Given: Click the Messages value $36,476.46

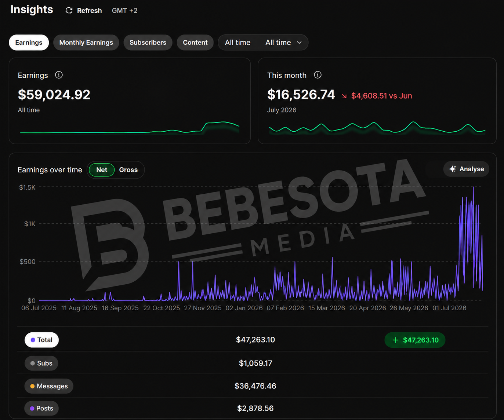Looking at the screenshot, I should 255,386.
